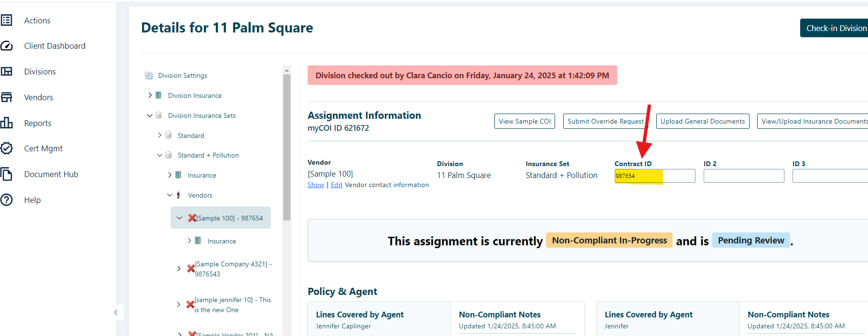Expand the Division Insurance tree node

150,95
